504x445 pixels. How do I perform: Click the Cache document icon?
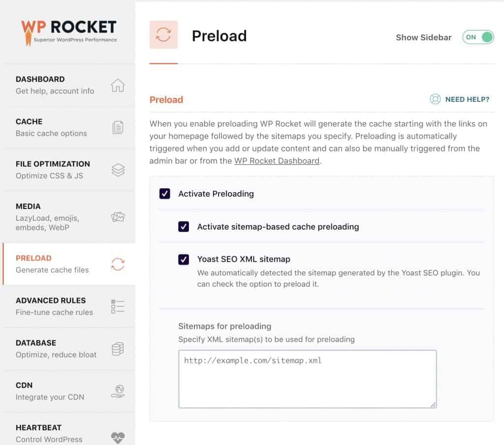(118, 127)
